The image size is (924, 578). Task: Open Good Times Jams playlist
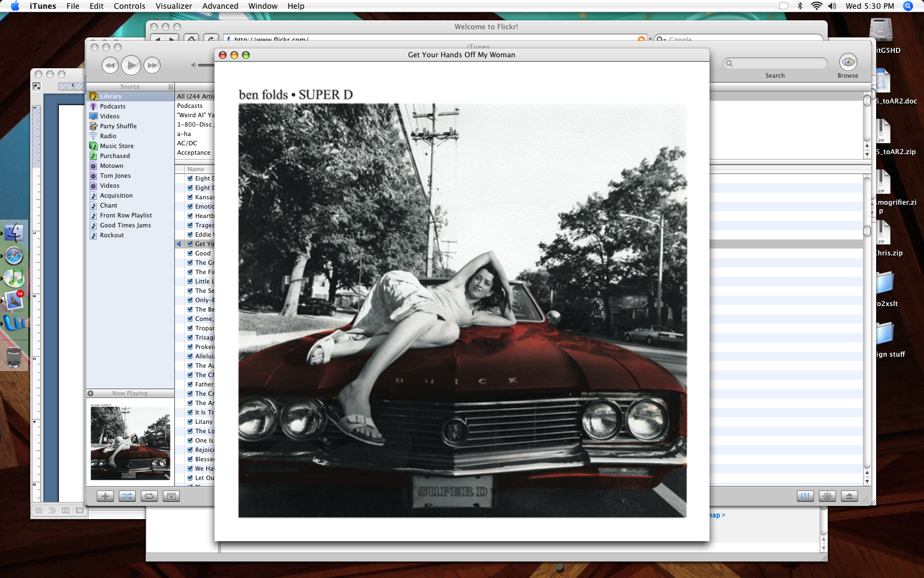click(x=130, y=225)
